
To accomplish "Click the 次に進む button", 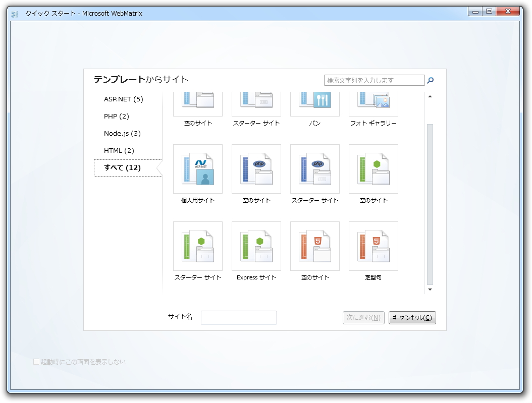I will pyautogui.click(x=363, y=317).
